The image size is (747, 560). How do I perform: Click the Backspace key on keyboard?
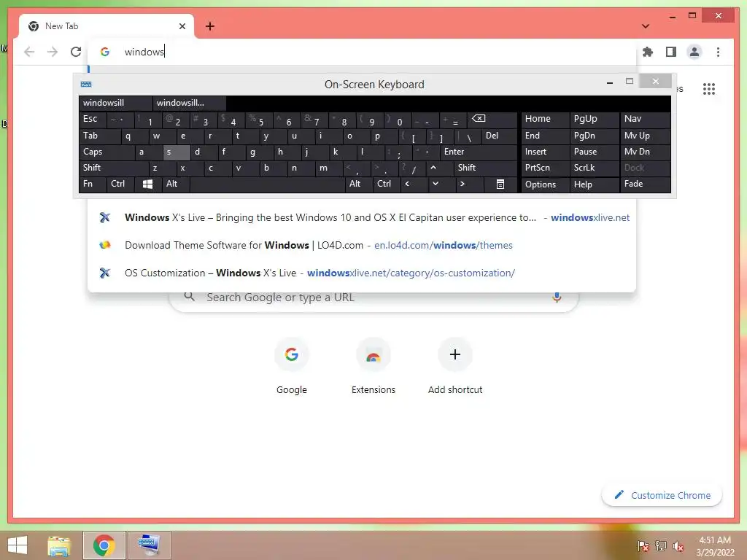click(x=492, y=120)
